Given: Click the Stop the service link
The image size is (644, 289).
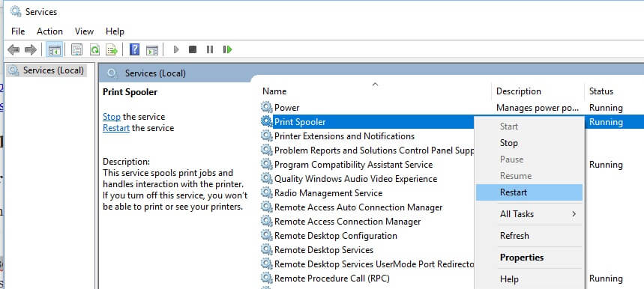Looking at the screenshot, I should click(111, 117).
